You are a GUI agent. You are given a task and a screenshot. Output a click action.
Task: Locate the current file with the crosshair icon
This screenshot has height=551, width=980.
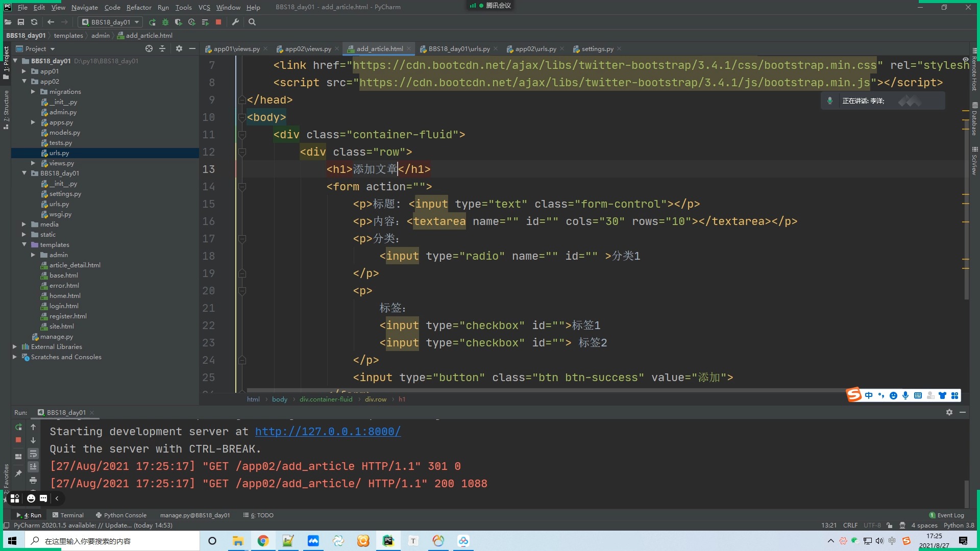[149, 48]
